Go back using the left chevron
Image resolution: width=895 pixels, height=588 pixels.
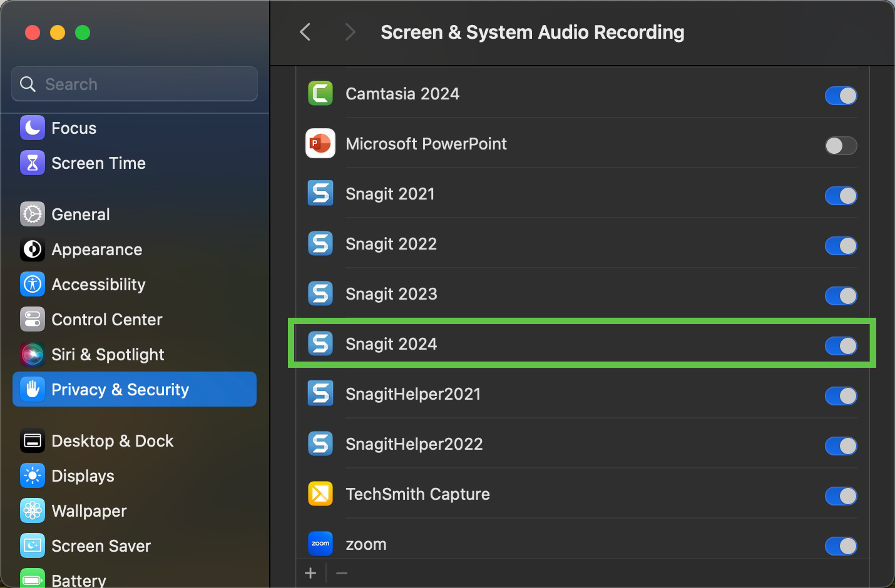pos(305,32)
